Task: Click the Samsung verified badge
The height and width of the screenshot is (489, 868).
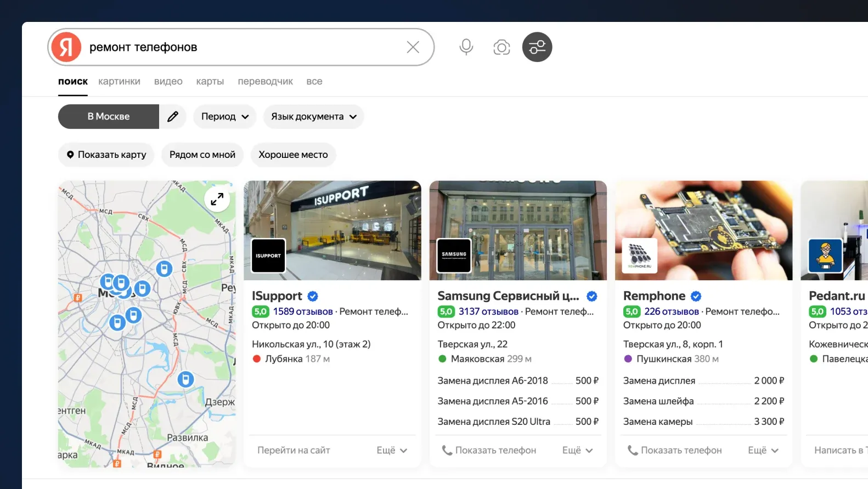Action: 592,297
